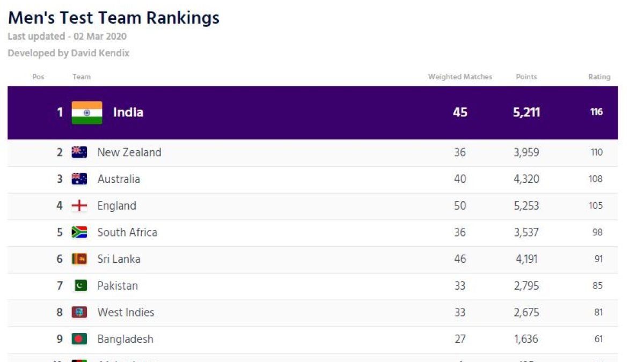Viewport: 644px width, 362px height.
Task: Click the Pakistan flag icon
Action: pos(79,286)
